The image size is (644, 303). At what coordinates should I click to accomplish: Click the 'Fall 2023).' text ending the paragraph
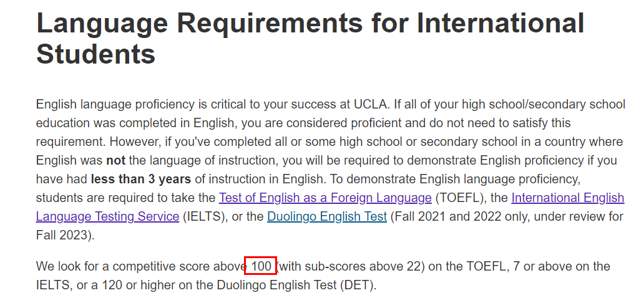[x=66, y=235]
